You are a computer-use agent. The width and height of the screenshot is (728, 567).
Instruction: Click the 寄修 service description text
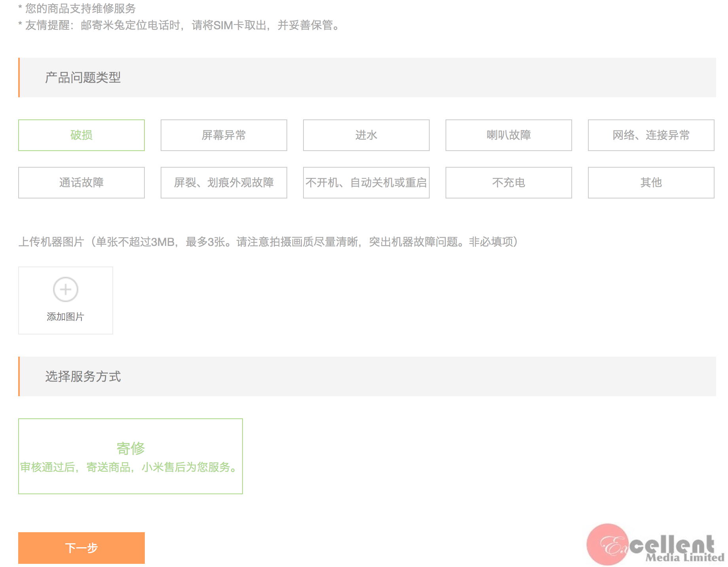[x=130, y=467]
